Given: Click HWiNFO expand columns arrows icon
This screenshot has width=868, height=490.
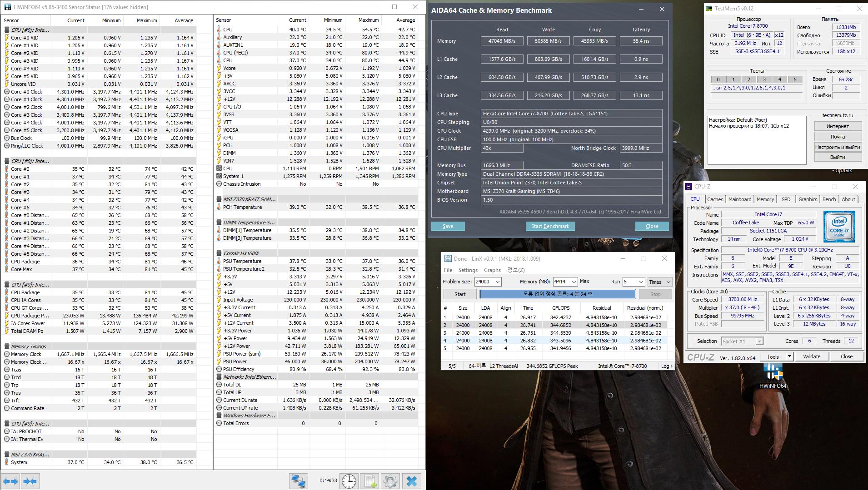Looking at the screenshot, I should tap(10, 481).
